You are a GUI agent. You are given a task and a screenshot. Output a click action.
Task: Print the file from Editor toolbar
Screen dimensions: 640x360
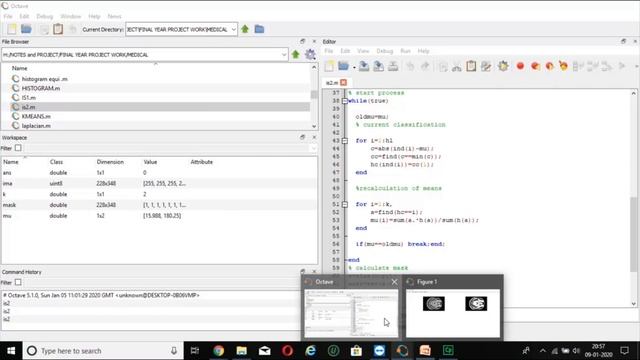point(393,66)
